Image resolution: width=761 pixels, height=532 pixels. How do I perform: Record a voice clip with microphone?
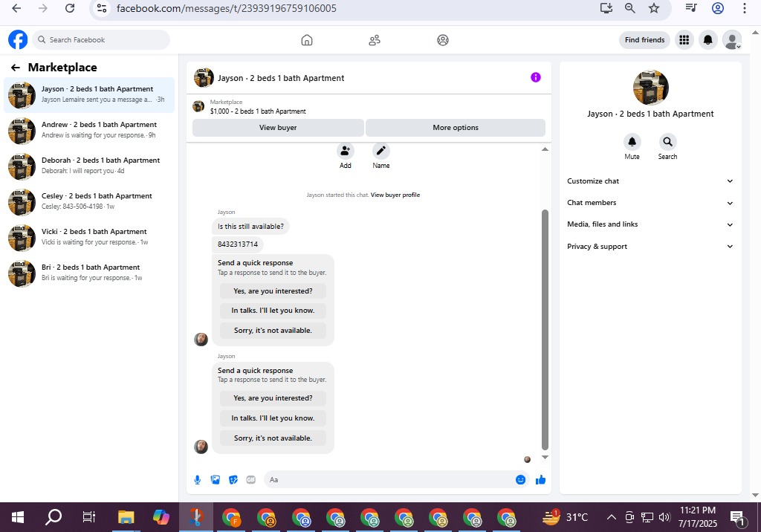tap(198, 479)
